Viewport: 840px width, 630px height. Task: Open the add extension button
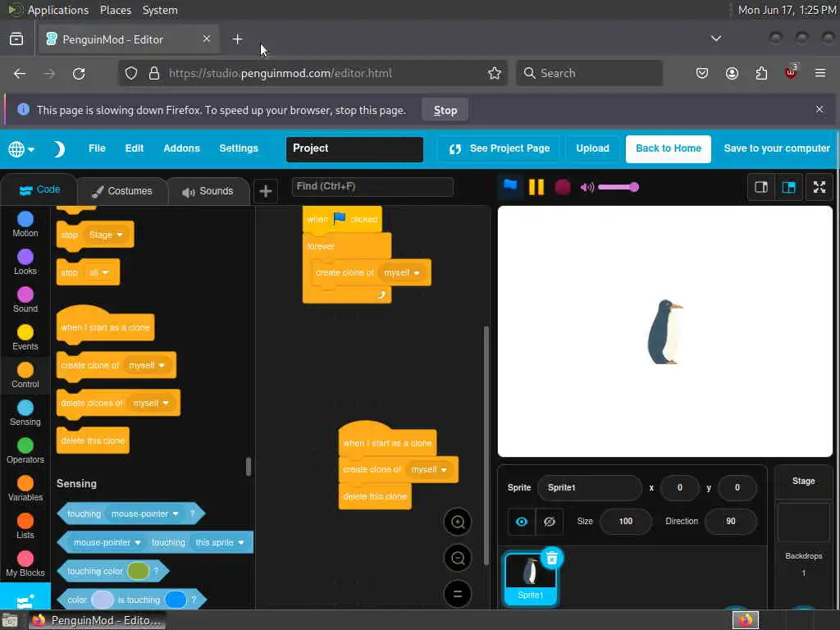pyautogui.click(x=25, y=599)
